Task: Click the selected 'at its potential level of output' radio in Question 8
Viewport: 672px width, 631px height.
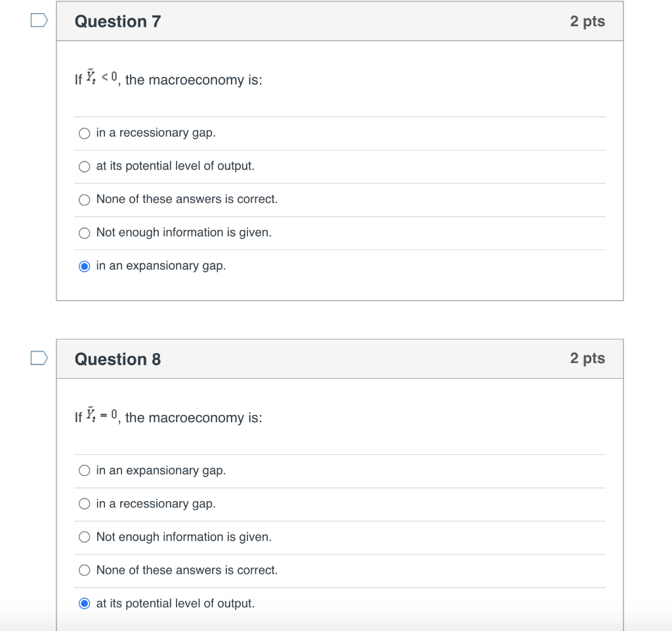Action: point(84,604)
